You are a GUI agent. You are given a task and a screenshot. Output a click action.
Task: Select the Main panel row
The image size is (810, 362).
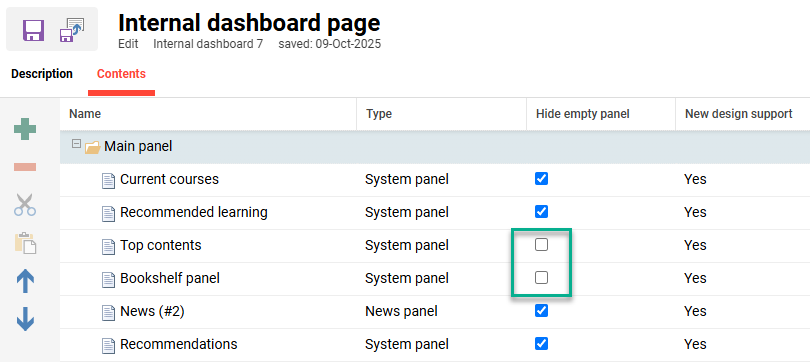coord(435,147)
